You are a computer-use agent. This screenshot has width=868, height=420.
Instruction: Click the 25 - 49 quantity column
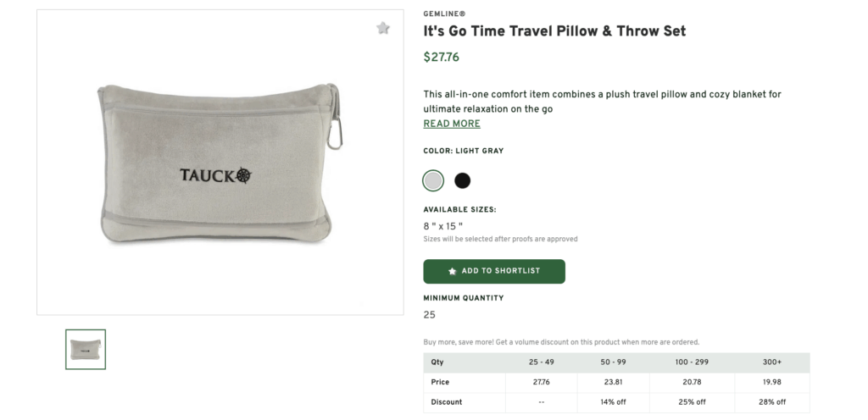click(x=542, y=362)
